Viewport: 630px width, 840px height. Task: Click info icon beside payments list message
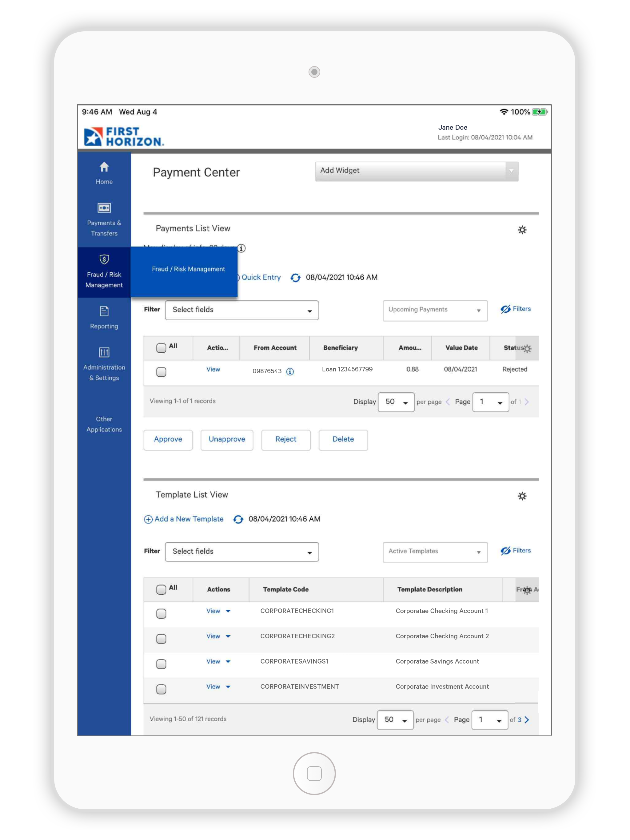(x=241, y=248)
